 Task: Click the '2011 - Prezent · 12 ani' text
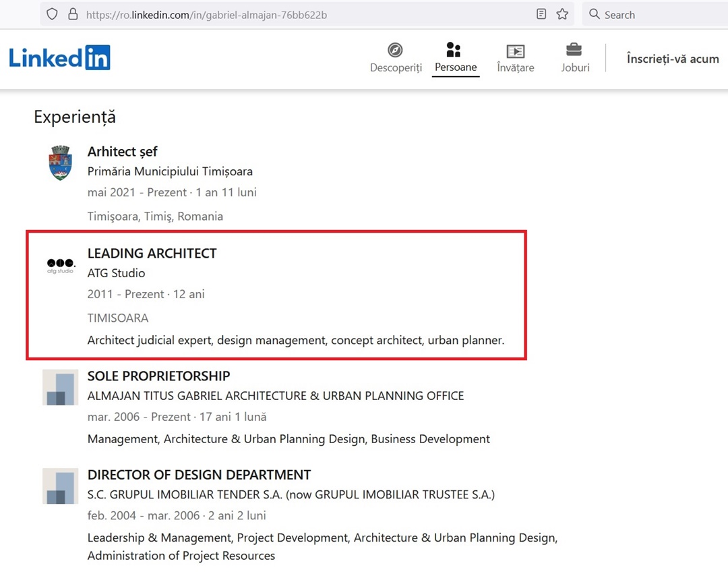[146, 294]
